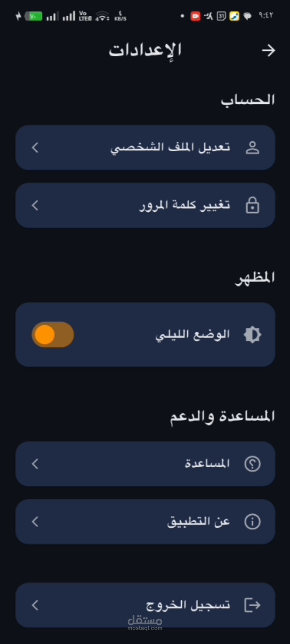Viewport: 290px width, 644px height.
Task: Tap the chevron on the help row
Action: 35,464
